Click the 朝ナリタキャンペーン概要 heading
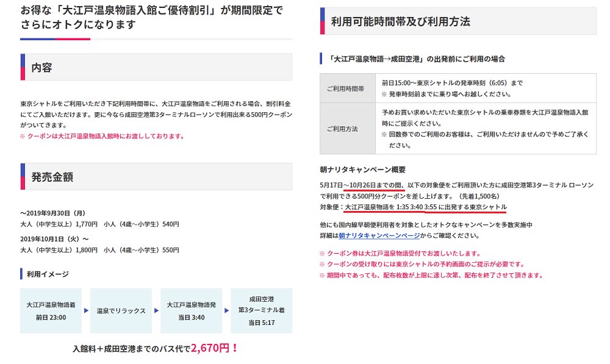610x364 pixels. [x=362, y=170]
